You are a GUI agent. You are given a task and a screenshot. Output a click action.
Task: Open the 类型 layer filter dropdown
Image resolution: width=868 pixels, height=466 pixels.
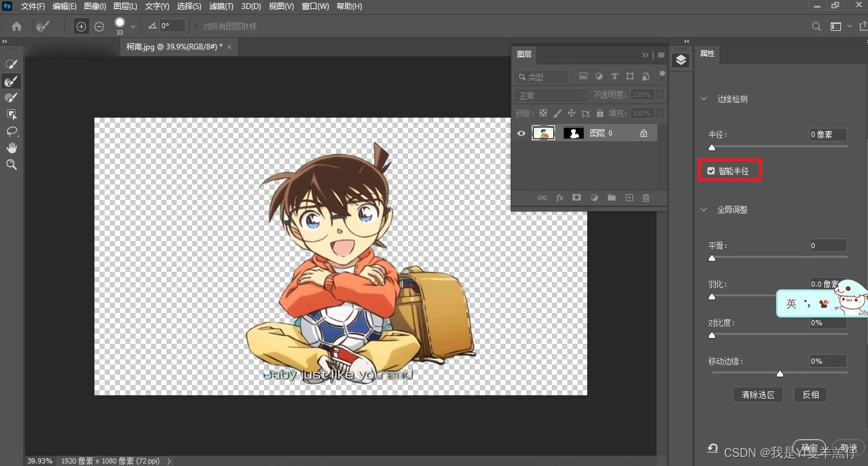pyautogui.click(x=541, y=76)
